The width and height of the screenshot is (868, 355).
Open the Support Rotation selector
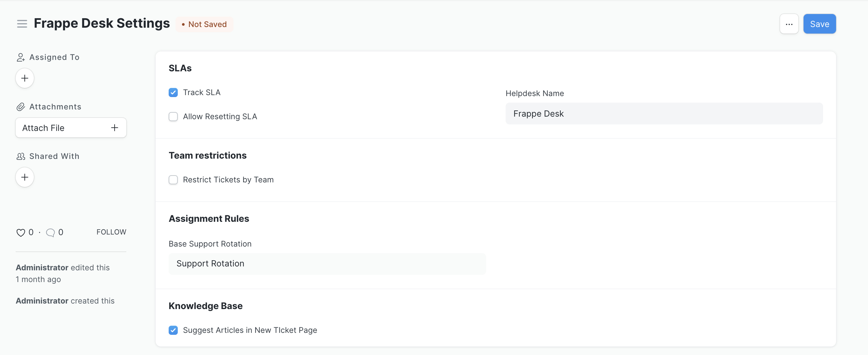pos(327,263)
